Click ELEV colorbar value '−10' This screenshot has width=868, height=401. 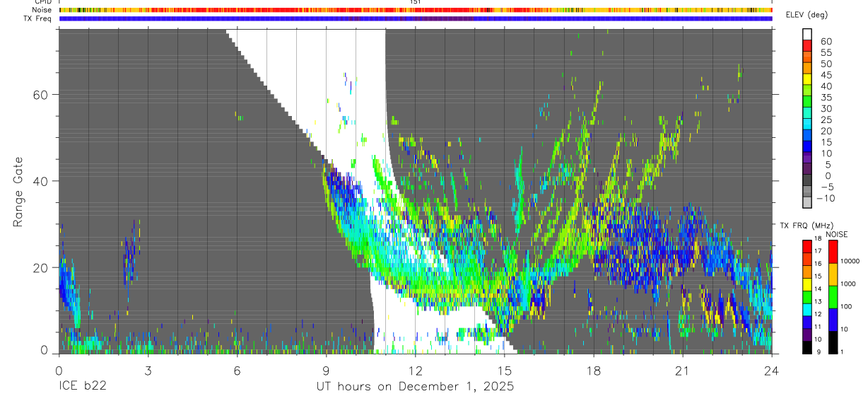826,199
